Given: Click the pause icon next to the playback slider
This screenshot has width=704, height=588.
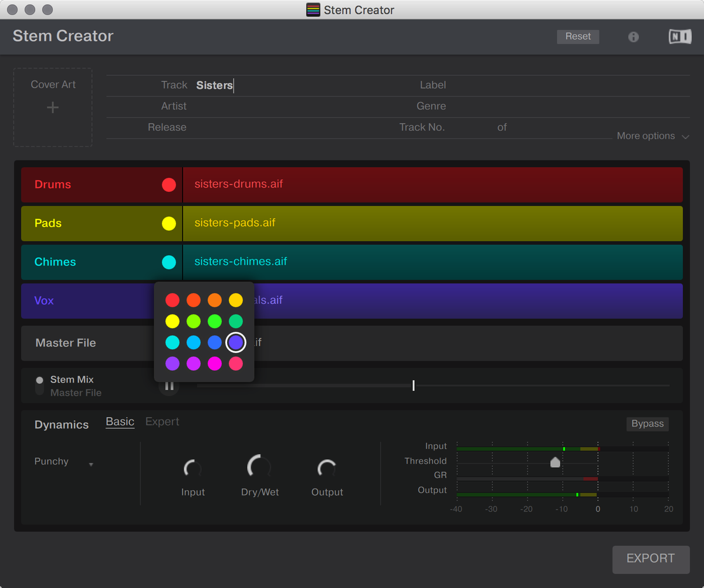Looking at the screenshot, I should [169, 386].
